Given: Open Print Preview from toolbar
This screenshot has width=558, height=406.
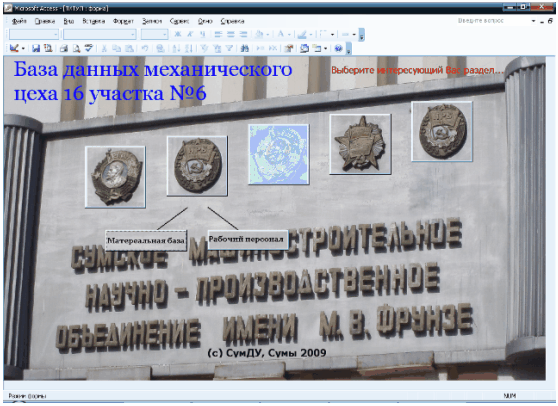Looking at the screenshot, I should tap(76, 48).
